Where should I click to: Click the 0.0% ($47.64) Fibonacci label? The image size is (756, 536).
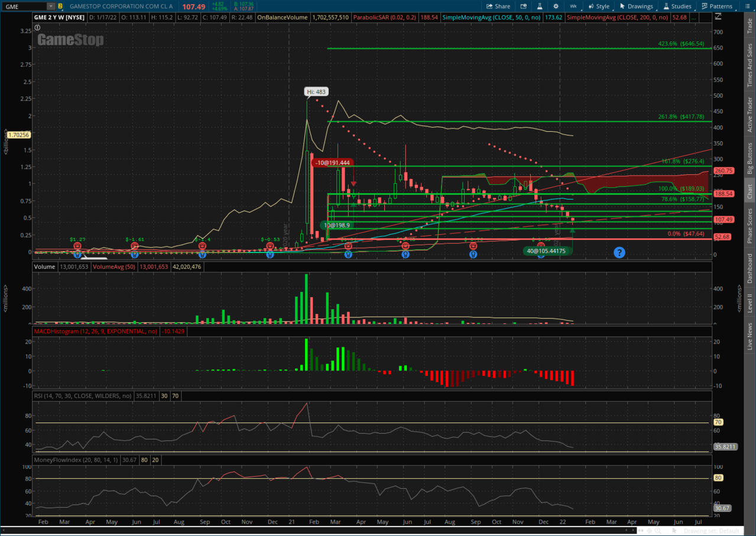point(686,234)
